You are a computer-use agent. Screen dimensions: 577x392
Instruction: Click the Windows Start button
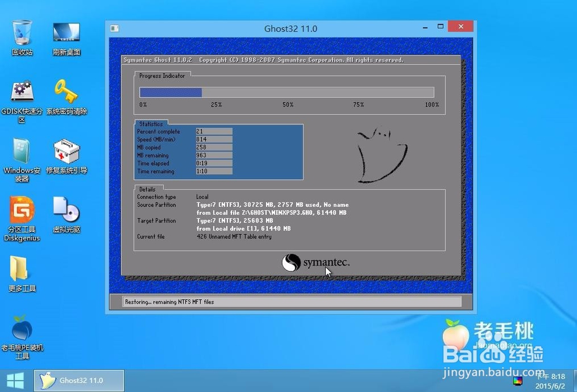16,380
